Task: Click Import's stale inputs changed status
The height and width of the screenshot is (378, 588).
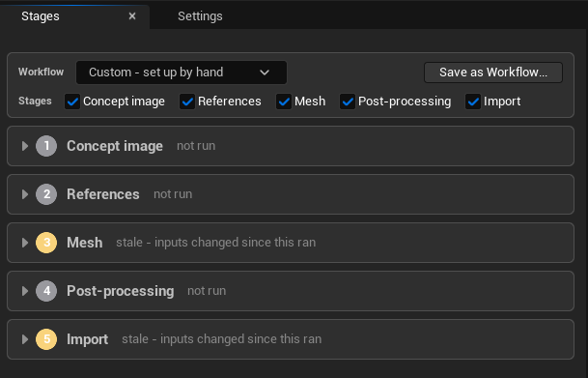Action: tap(222, 339)
